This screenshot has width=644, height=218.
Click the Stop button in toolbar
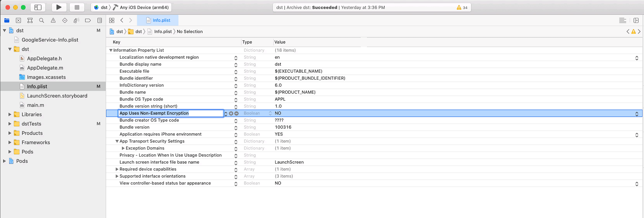[77, 7]
